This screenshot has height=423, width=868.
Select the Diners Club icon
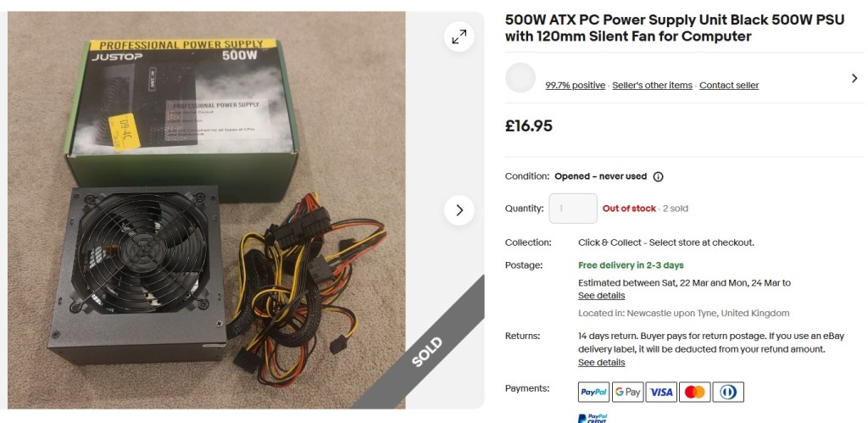(x=728, y=392)
